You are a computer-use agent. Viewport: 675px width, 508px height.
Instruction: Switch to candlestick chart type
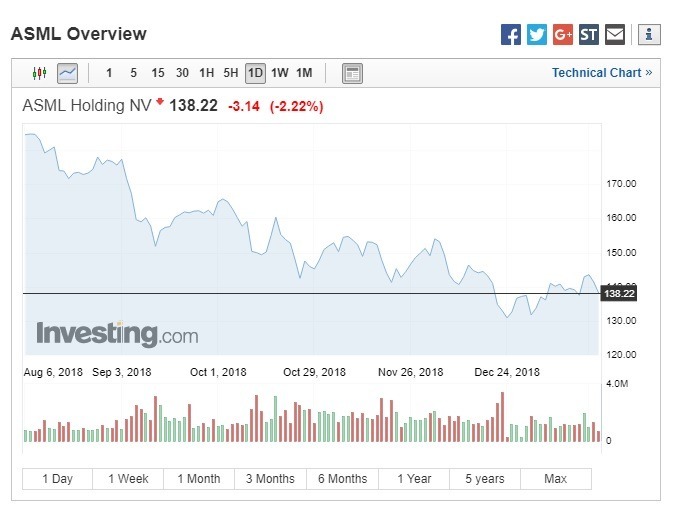(x=40, y=73)
